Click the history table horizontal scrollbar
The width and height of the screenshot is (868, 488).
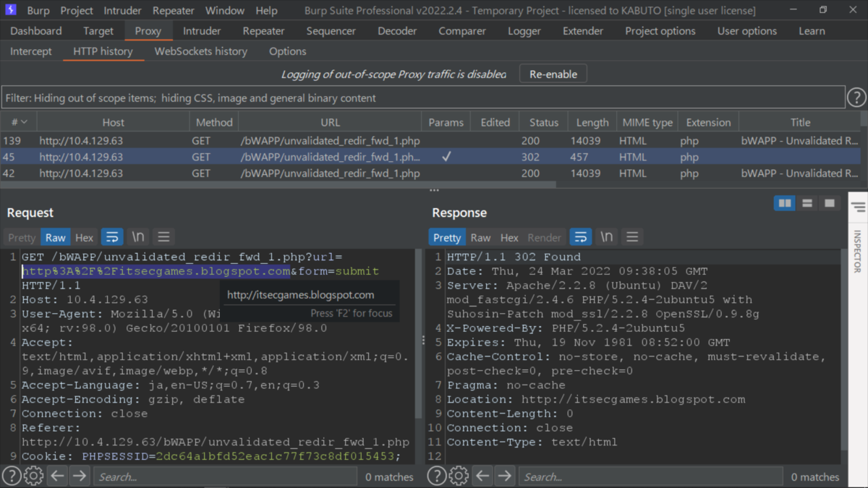coord(278,185)
